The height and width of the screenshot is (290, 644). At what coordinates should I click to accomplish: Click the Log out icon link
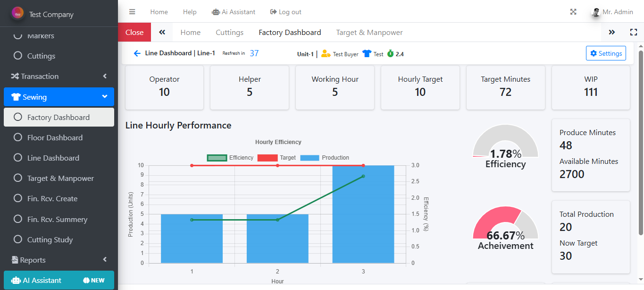pyautogui.click(x=274, y=12)
